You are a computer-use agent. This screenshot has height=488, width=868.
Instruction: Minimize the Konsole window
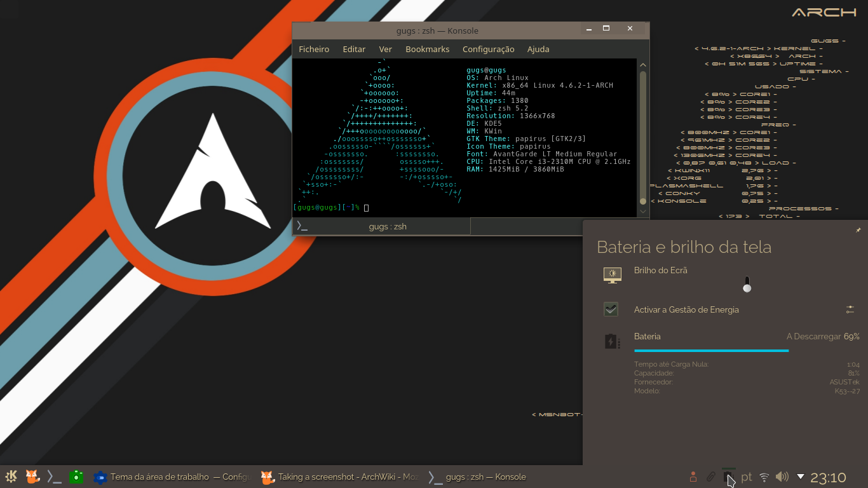(x=588, y=29)
